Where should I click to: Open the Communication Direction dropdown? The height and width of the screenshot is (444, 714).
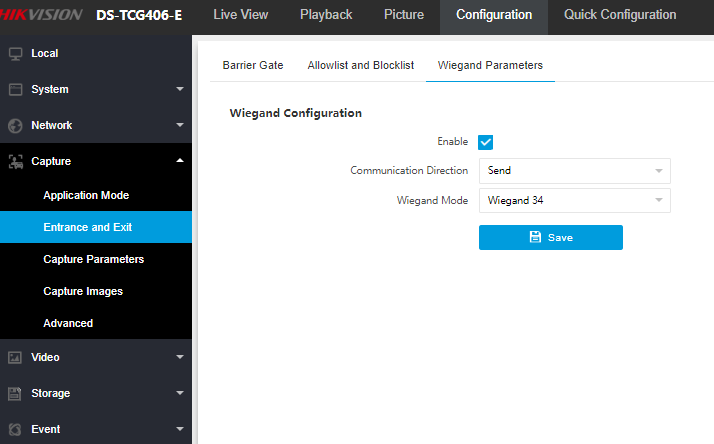574,171
